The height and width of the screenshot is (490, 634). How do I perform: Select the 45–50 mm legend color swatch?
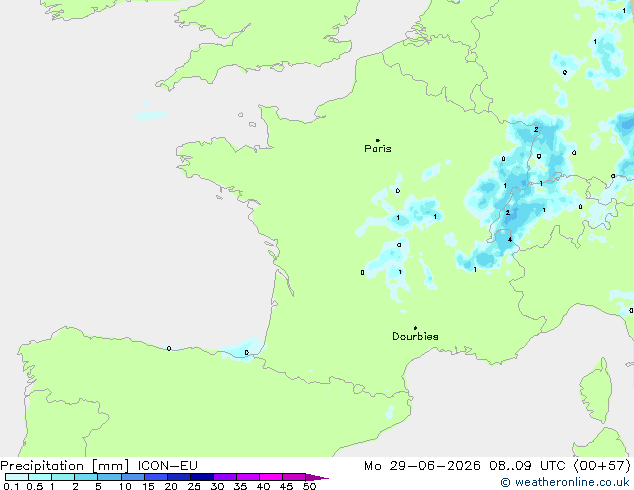point(294,477)
